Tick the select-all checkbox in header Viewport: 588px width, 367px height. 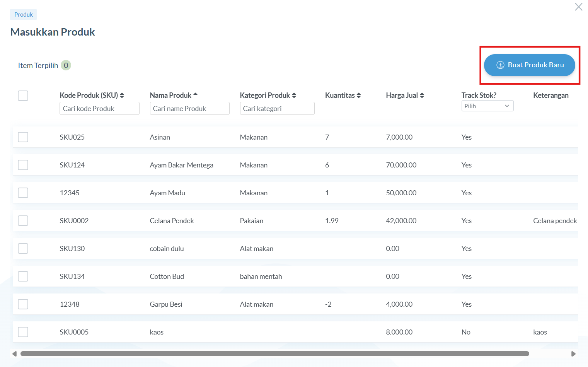(x=23, y=96)
